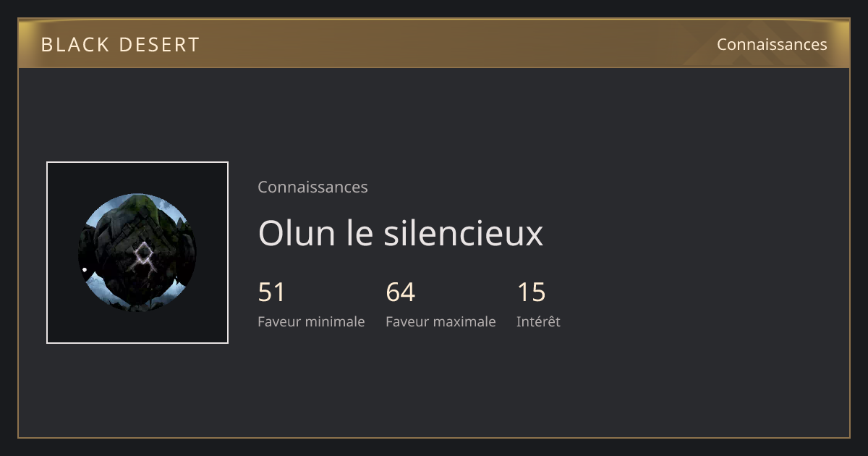Screen dimensions: 868x456
Task: Select the interest value 15
Action: tap(531, 292)
